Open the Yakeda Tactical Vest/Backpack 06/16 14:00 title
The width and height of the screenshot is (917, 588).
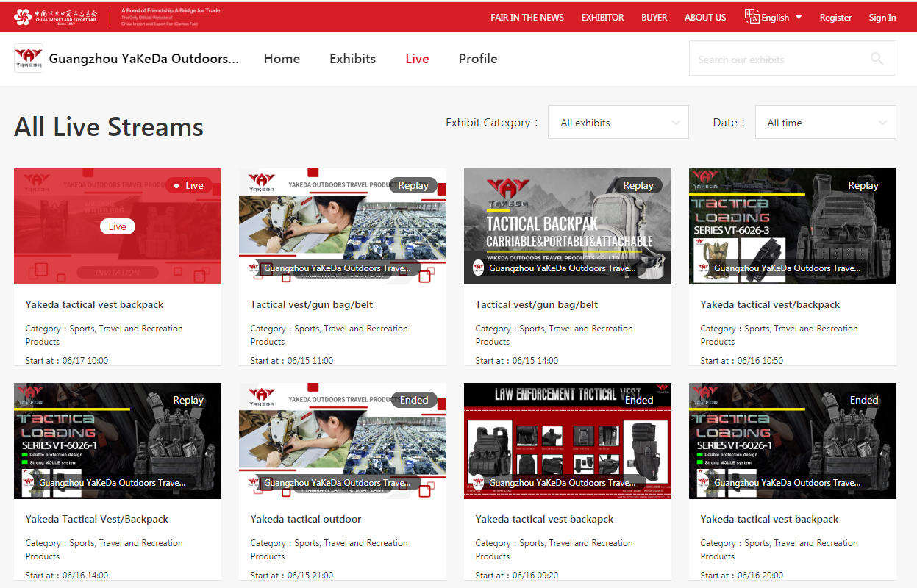click(x=97, y=519)
